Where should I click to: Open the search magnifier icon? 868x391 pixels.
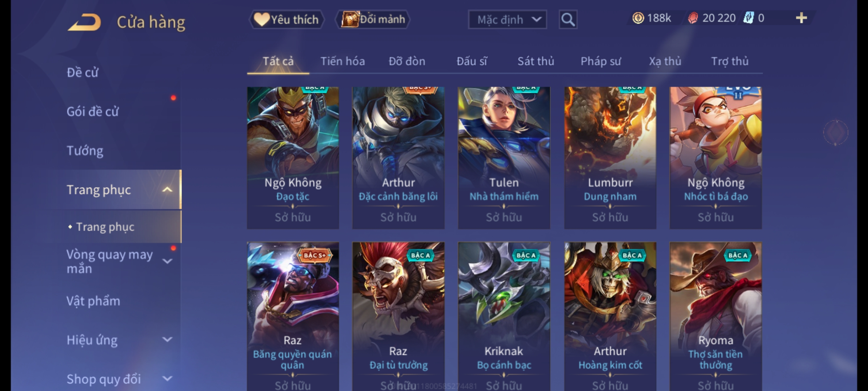[568, 20]
